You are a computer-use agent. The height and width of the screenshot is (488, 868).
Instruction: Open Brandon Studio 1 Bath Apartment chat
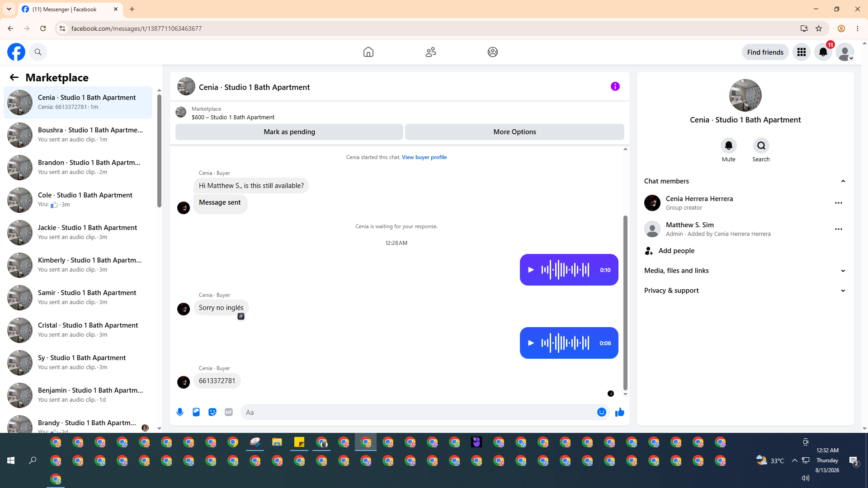click(x=78, y=167)
